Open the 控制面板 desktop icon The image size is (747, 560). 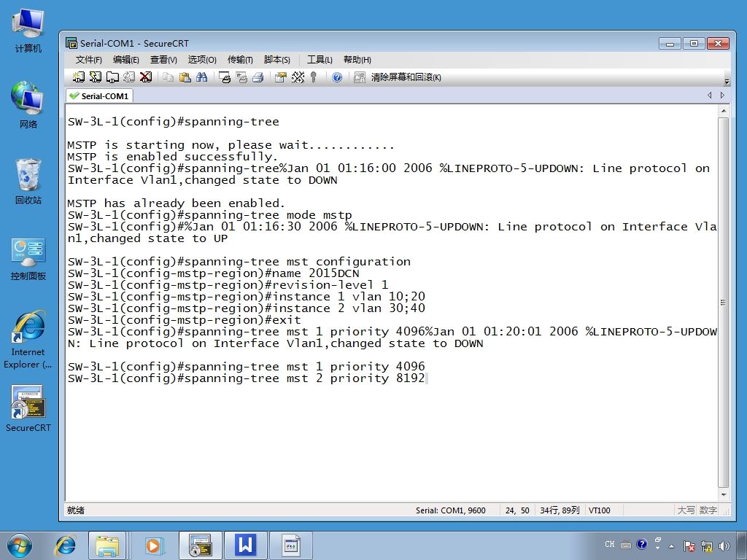coord(28,259)
